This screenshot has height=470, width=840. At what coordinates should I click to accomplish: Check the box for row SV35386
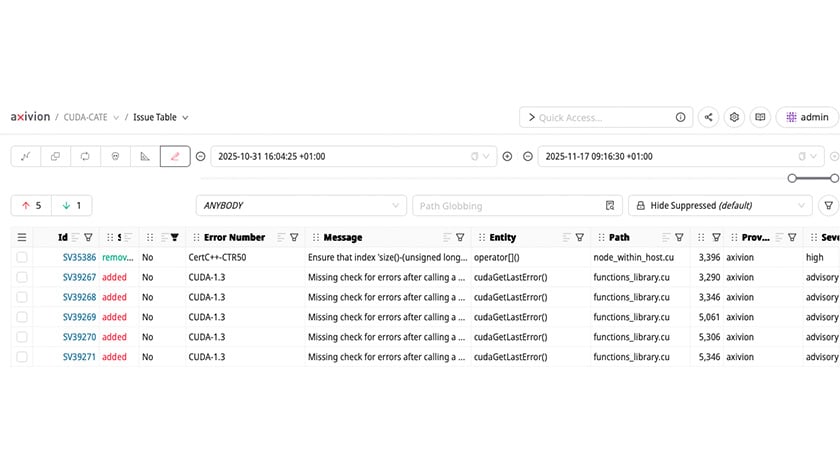click(22, 257)
